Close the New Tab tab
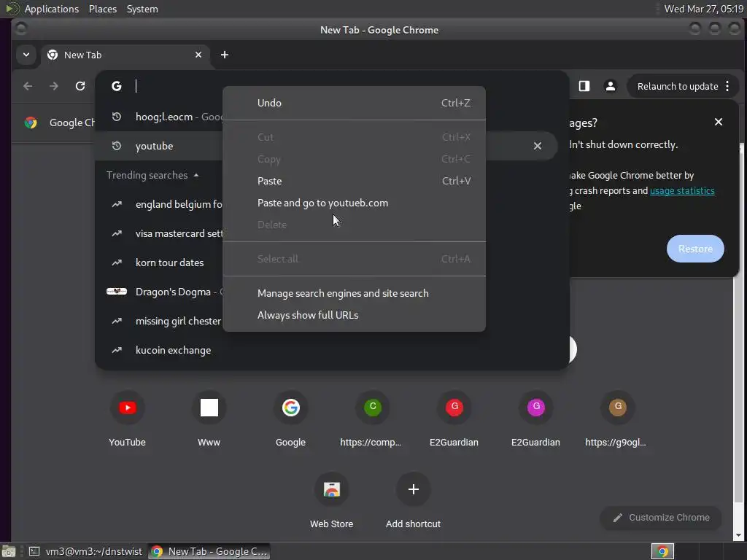The height and width of the screenshot is (560, 747). click(198, 55)
